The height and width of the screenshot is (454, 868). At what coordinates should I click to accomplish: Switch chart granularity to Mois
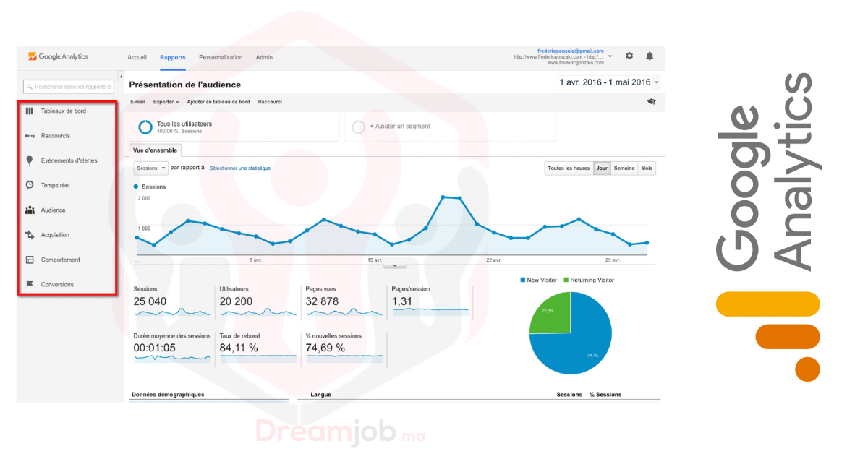click(647, 168)
